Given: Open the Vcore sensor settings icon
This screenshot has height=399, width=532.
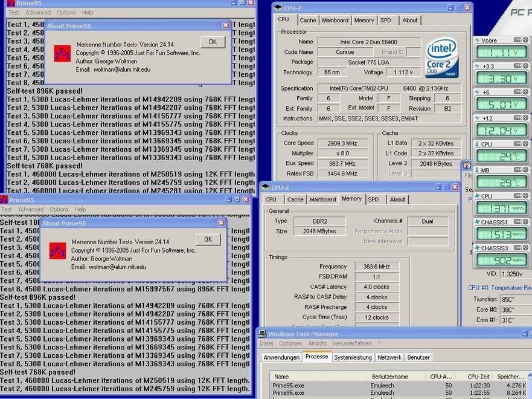Looking at the screenshot, I should [518, 40].
